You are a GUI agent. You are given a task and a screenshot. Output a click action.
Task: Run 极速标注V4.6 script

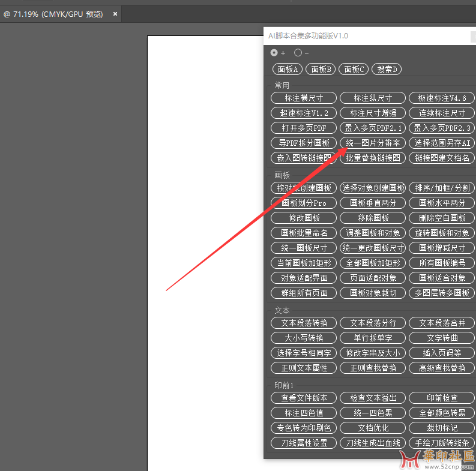click(x=442, y=98)
